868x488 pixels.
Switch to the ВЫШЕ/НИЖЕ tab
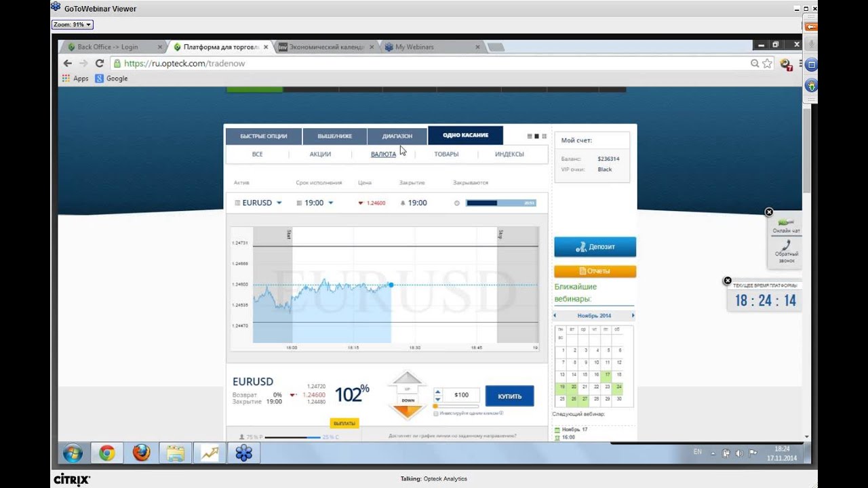[x=336, y=136]
